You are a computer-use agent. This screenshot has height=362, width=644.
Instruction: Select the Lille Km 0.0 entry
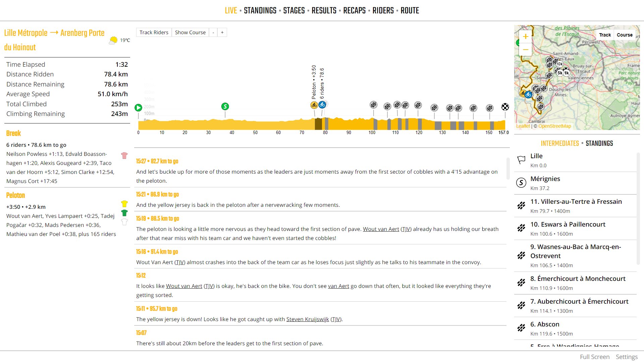575,160
